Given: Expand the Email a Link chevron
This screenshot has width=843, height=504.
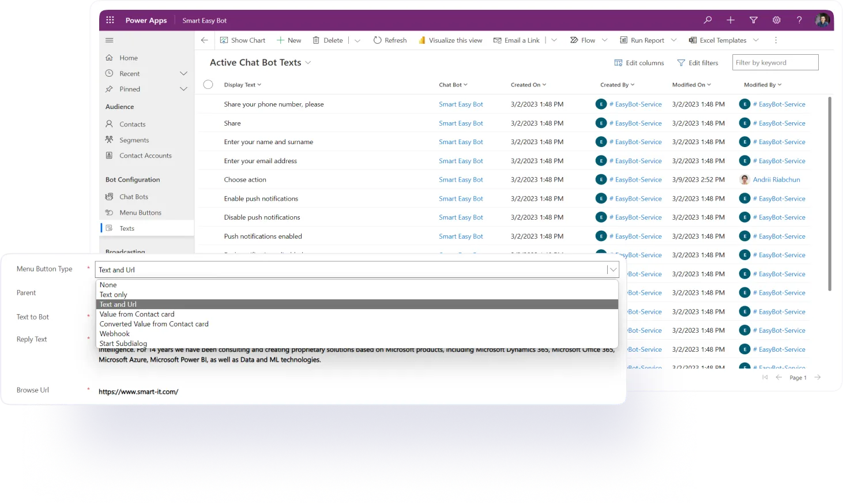Looking at the screenshot, I should point(554,40).
